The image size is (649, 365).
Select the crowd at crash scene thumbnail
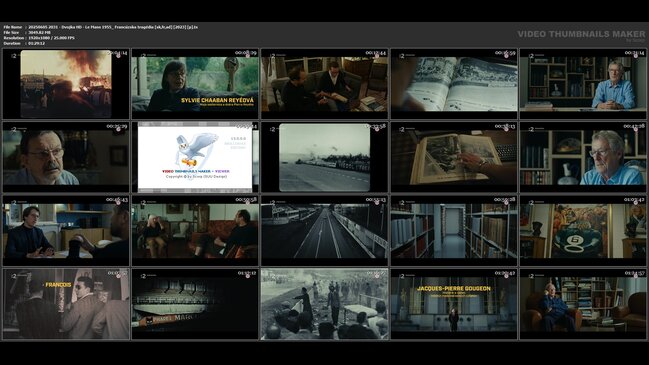(324, 304)
